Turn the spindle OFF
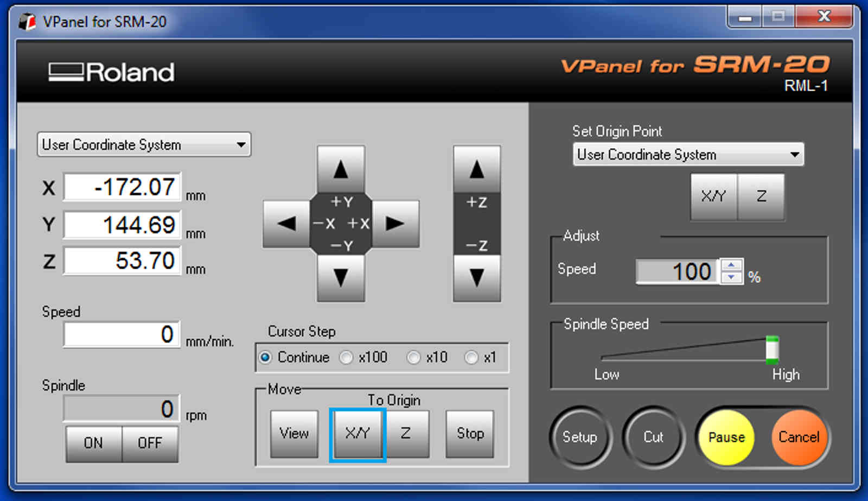 pos(150,443)
